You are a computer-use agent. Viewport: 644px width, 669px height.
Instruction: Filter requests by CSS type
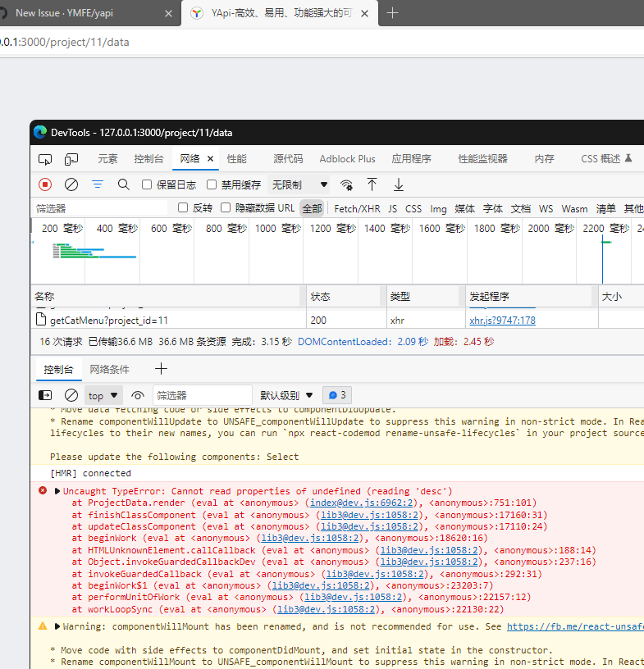(413, 208)
